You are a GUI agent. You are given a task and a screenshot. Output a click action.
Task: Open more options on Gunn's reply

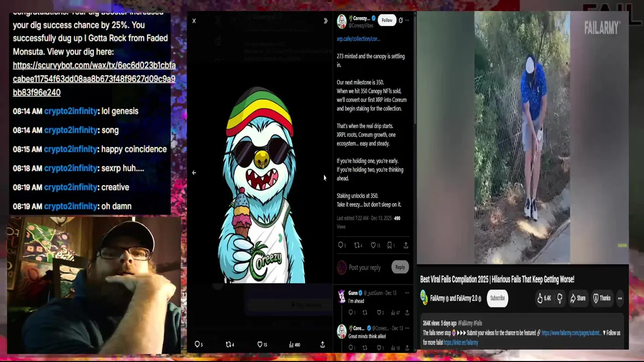[407, 293]
